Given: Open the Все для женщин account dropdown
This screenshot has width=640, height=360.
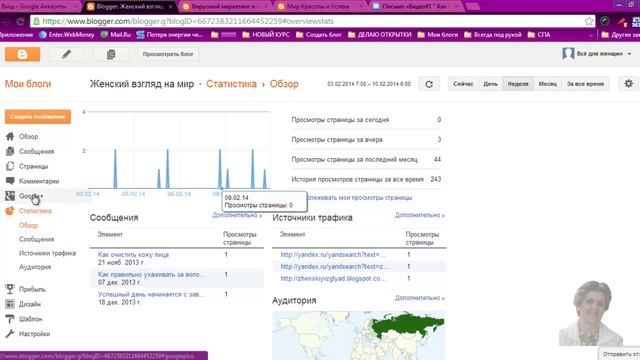Looking at the screenshot, I should (x=604, y=54).
